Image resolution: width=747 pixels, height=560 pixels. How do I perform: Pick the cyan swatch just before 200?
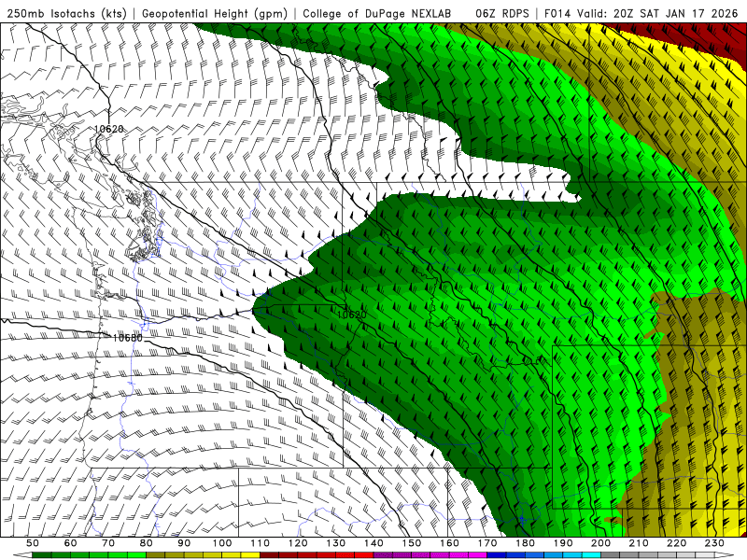(x=591, y=555)
